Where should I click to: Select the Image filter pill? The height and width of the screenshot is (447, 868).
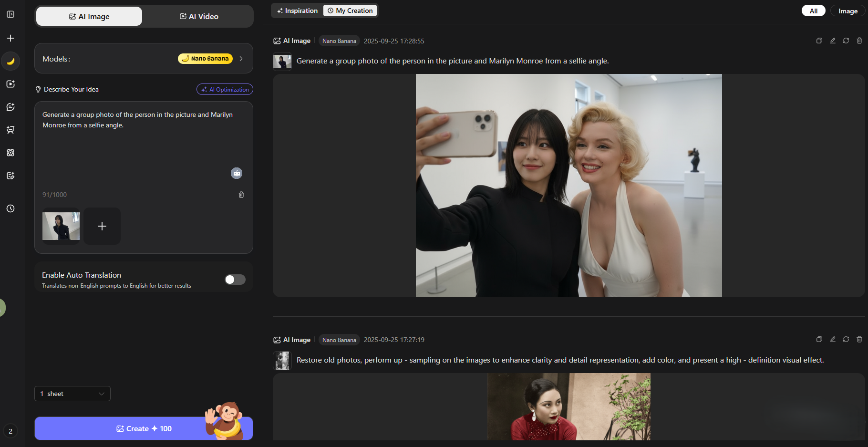tap(847, 11)
